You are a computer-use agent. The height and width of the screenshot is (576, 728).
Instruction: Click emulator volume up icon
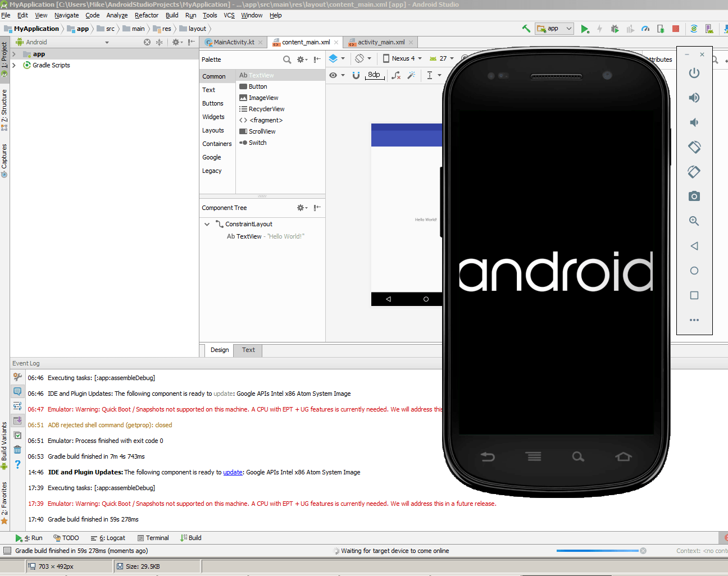tap(694, 98)
